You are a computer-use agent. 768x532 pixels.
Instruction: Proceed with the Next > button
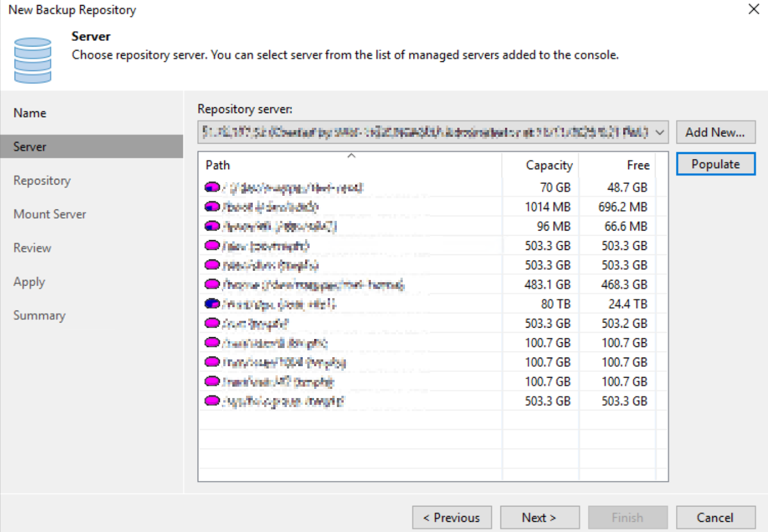539,517
